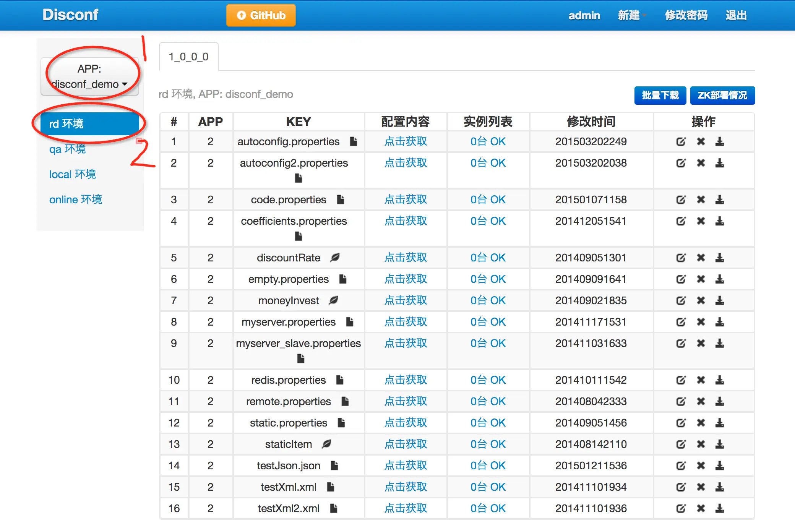The height and width of the screenshot is (532, 795).
Task: Edit testXml2.xml with the pencil icon
Action: 681,509
